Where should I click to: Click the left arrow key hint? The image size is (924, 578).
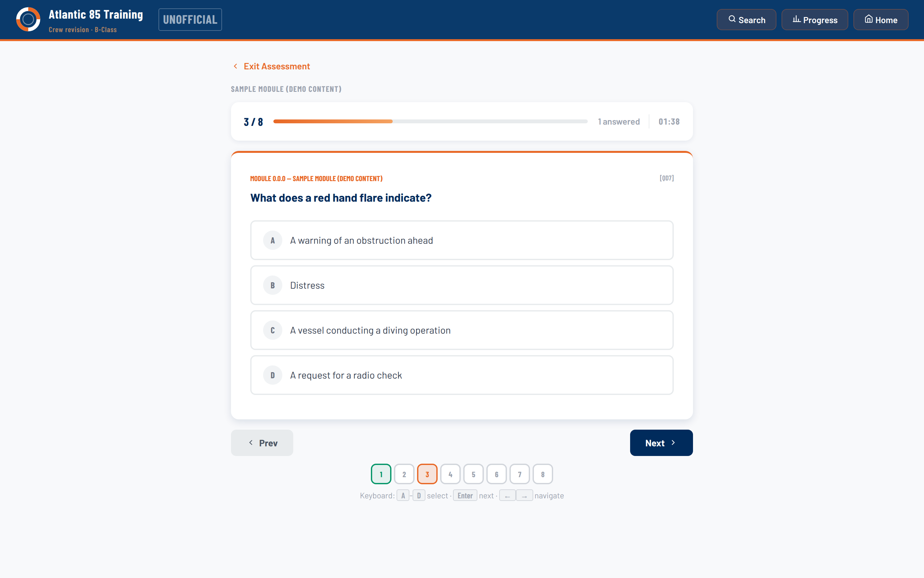point(508,495)
